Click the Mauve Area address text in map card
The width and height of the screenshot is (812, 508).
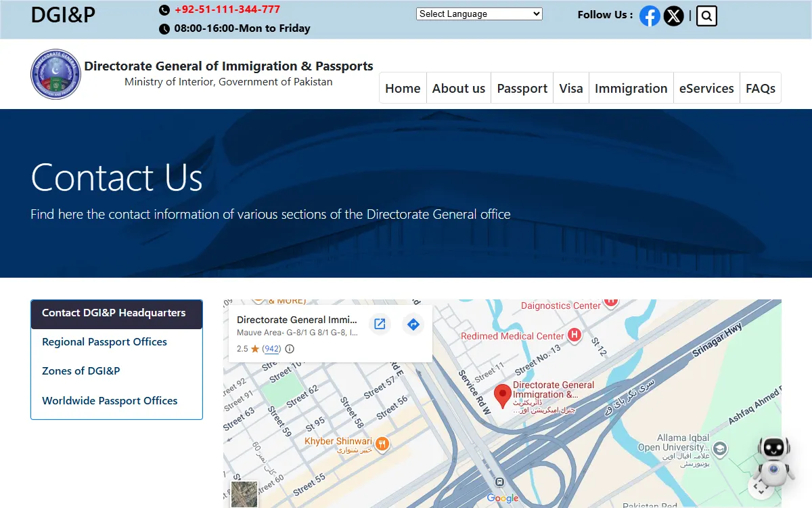298,333
